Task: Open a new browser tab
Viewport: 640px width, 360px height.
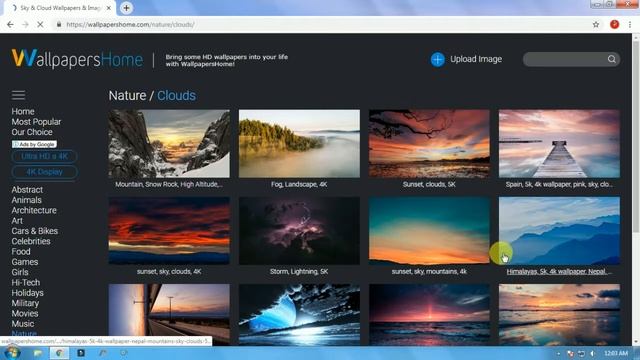Action: [x=127, y=8]
